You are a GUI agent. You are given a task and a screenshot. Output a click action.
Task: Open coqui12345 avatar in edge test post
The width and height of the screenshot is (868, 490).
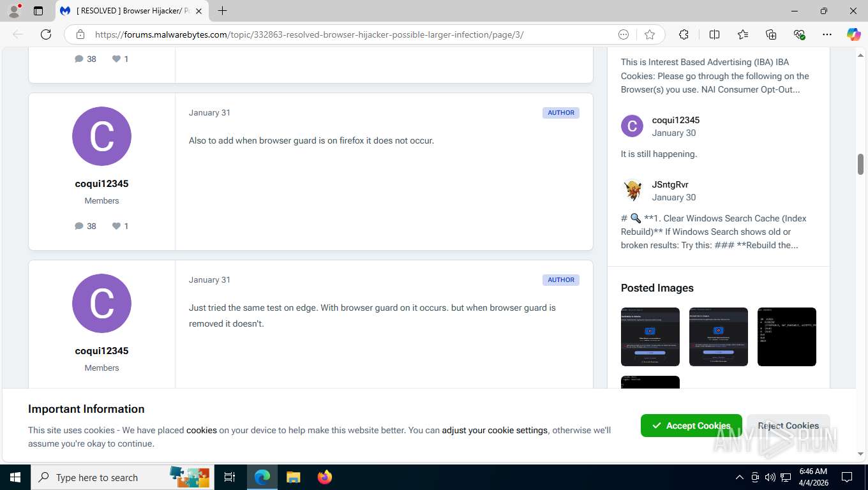click(101, 303)
